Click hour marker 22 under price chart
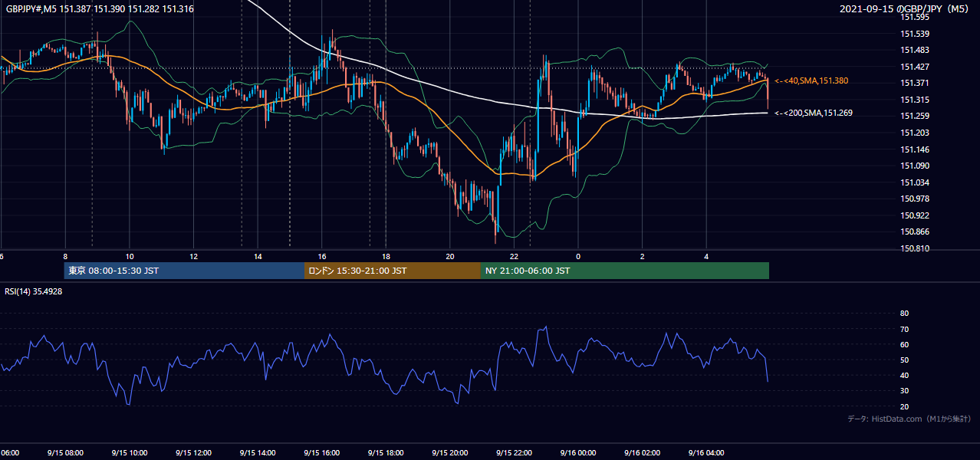The height and width of the screenshot is (460, 980). [x=514, y=256]
